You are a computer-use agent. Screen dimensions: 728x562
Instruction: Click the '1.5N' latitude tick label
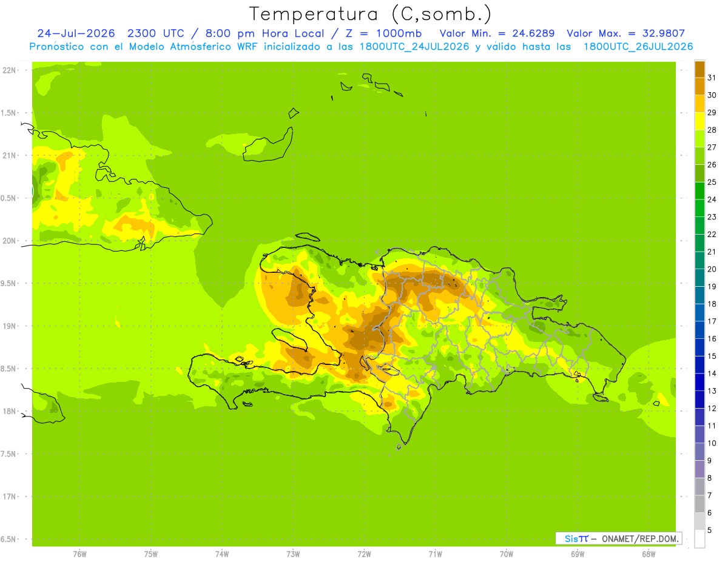point(9,113)
